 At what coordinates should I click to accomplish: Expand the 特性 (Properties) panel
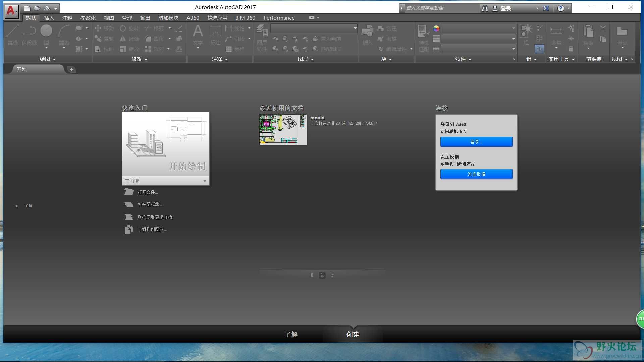click(463, 59)
